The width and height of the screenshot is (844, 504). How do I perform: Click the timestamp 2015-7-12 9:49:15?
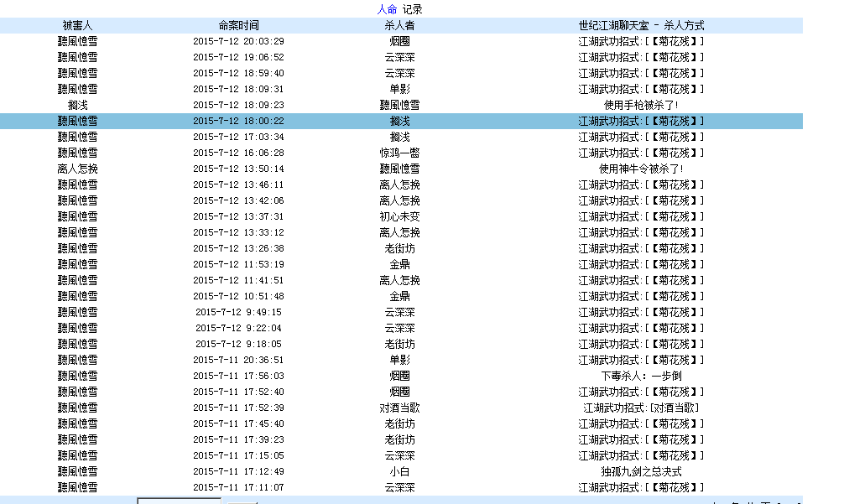coord(238,313)
